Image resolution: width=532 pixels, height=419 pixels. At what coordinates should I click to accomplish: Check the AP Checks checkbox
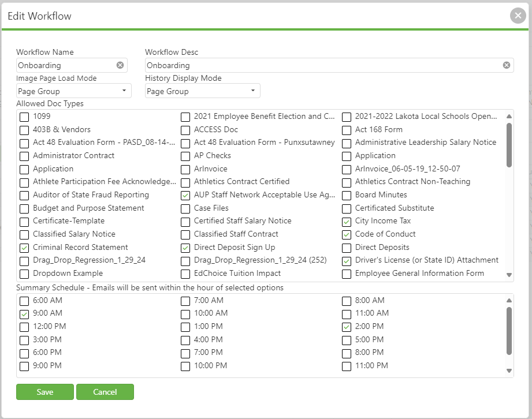click(185, 156)
